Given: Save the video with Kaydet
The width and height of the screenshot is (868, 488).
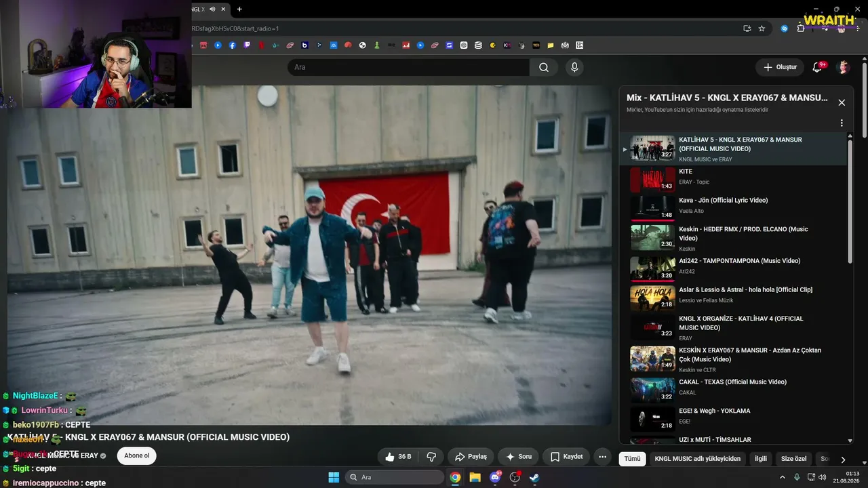Looking at the screenshot, I should pos(566,457).
